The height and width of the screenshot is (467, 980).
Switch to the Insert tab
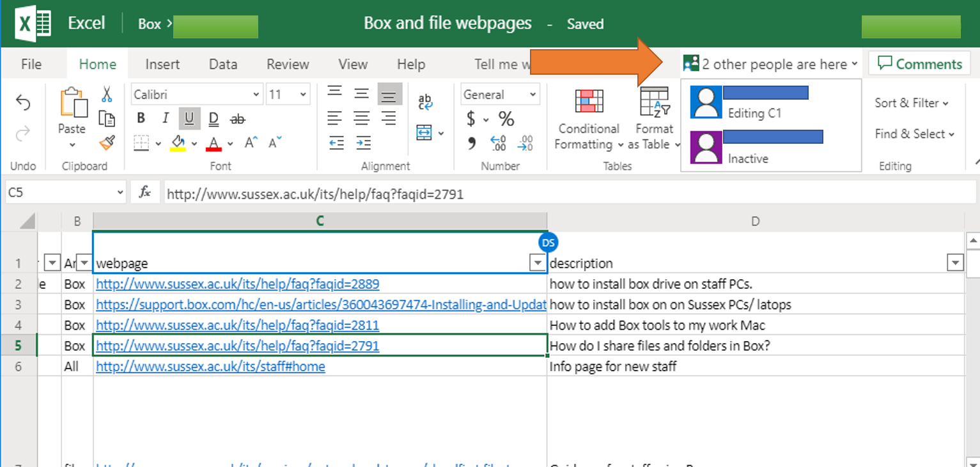[x=162, y=64]
